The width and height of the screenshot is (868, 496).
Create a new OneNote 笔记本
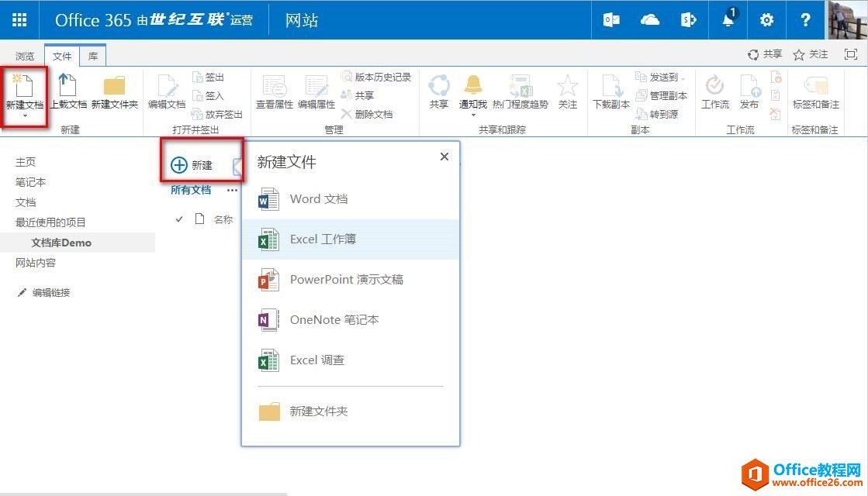click(351, 320)
